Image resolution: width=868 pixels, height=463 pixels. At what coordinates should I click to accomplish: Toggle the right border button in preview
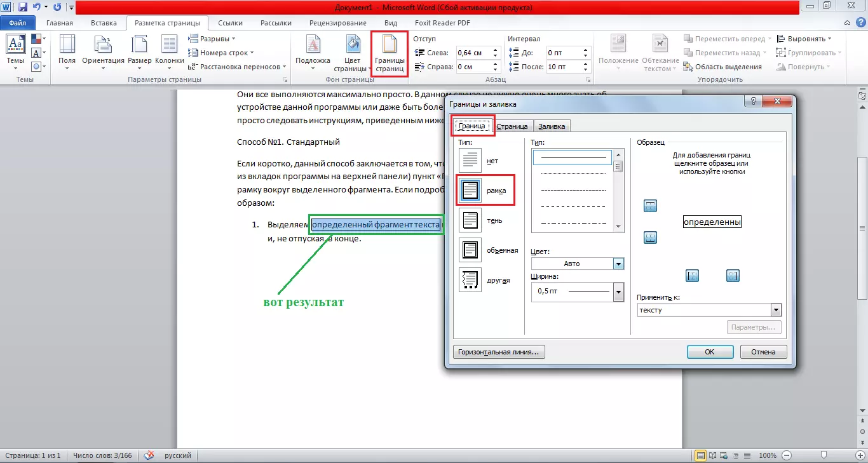733,276
